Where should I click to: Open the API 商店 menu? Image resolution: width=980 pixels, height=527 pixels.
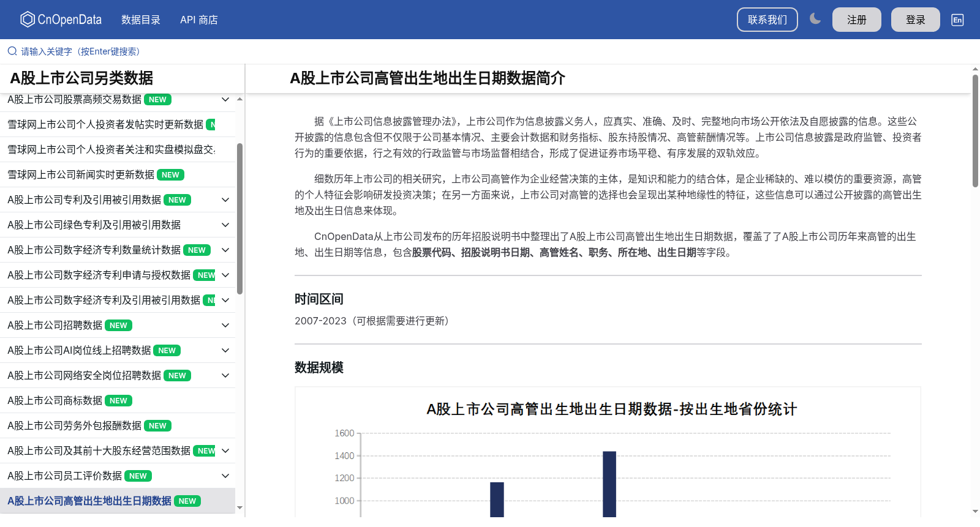[x=199, y=20]
